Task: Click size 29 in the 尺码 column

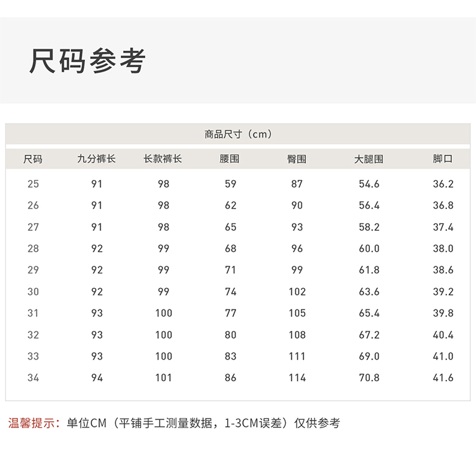Action: (33, 270)
